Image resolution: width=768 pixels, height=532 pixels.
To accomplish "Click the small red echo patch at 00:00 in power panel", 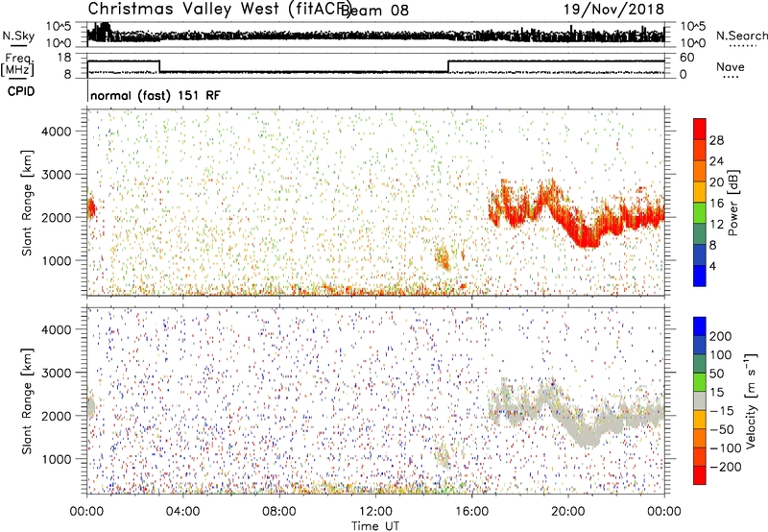I will [x=91, y=208].
